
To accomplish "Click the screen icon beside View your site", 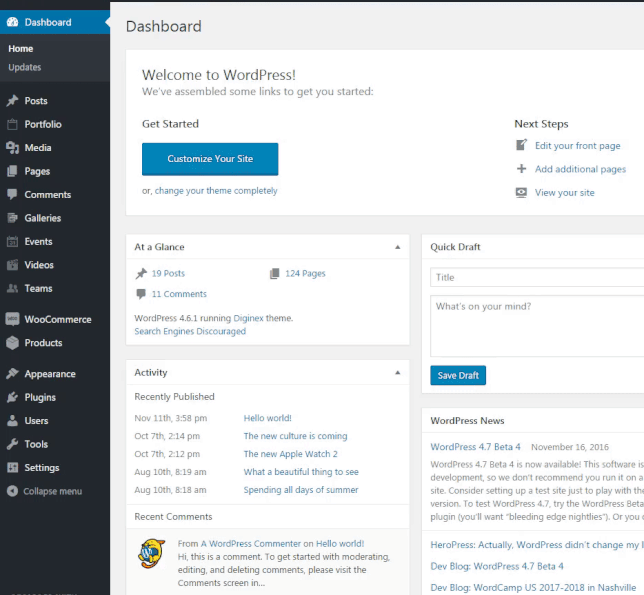I will pos(521,192).
